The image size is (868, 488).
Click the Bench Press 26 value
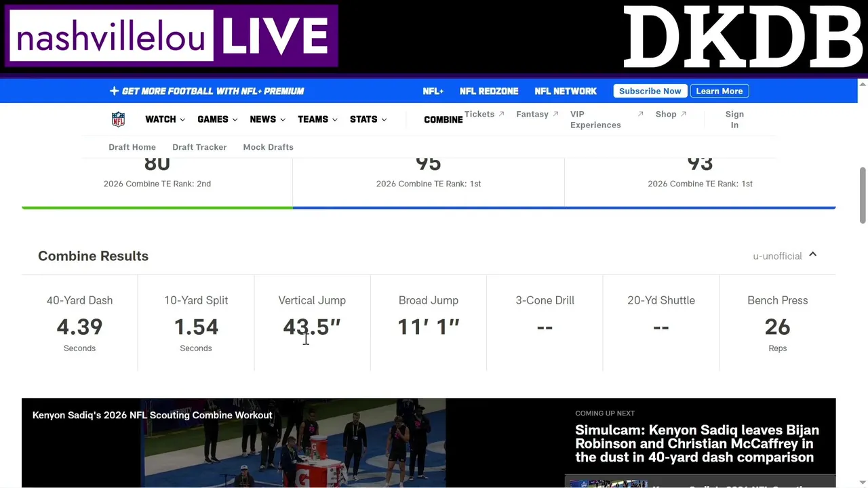777,327
